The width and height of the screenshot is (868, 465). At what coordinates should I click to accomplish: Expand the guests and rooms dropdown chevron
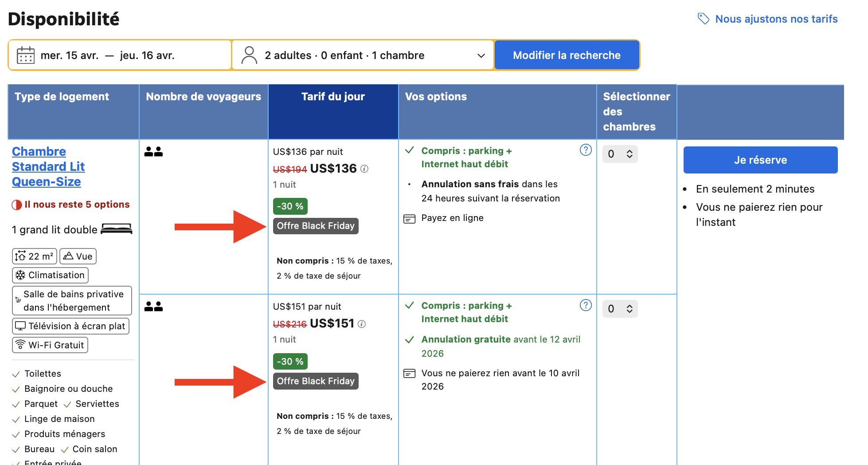pyautogui.click(x=481, y=55)
